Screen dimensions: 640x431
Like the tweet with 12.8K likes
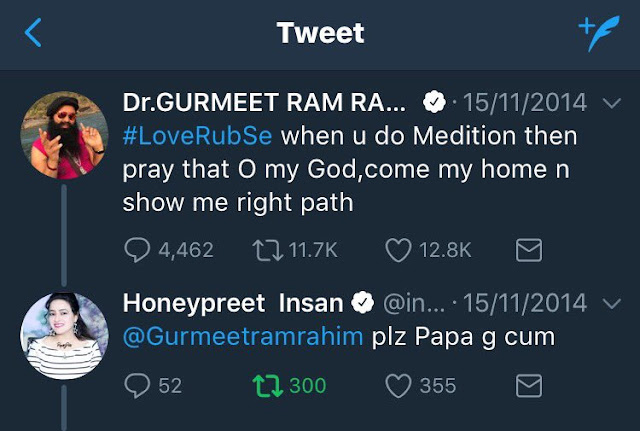(398, 250)
